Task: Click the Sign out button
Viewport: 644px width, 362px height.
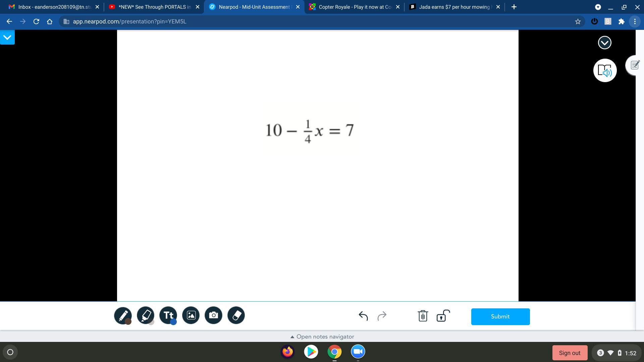Action: (570, 353)
